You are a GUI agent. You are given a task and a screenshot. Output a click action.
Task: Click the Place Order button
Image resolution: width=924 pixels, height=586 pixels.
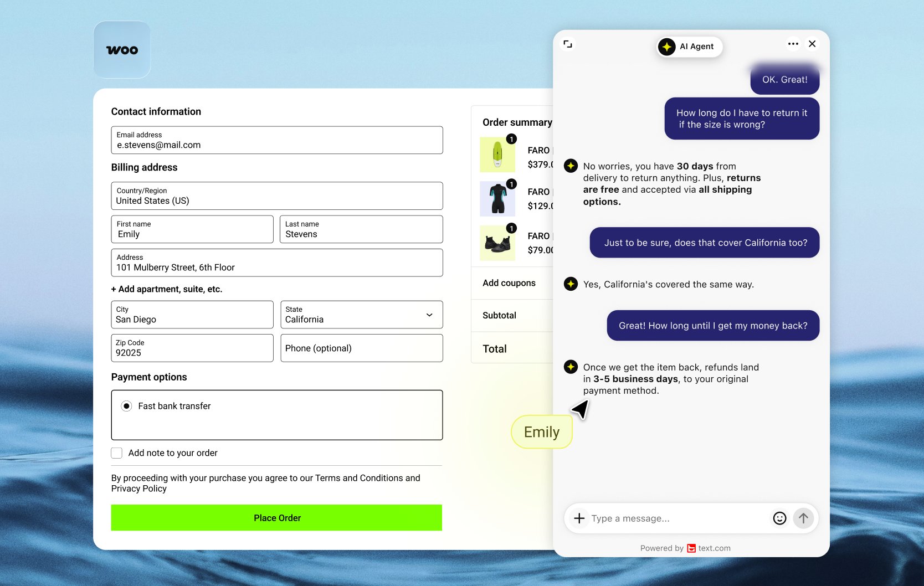click(276, 518)
